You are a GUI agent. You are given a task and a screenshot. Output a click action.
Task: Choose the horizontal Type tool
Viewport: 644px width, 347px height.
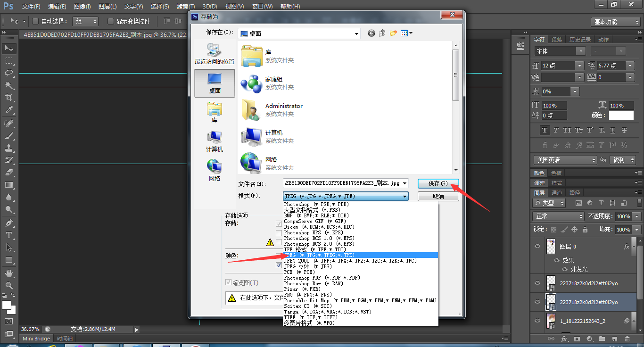[9, 235]
